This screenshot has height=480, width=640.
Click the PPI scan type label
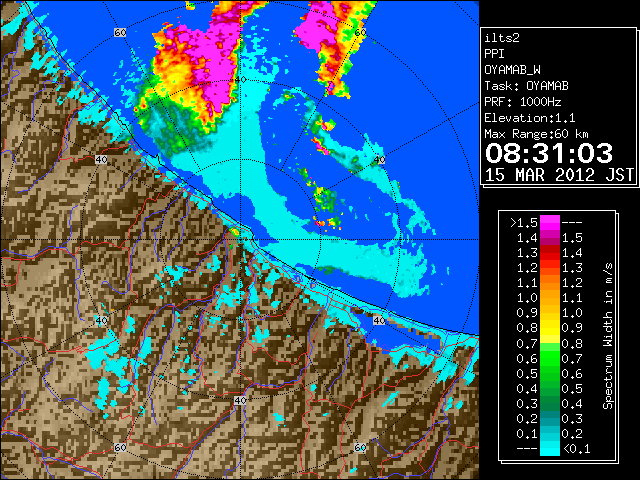[494, 54]
